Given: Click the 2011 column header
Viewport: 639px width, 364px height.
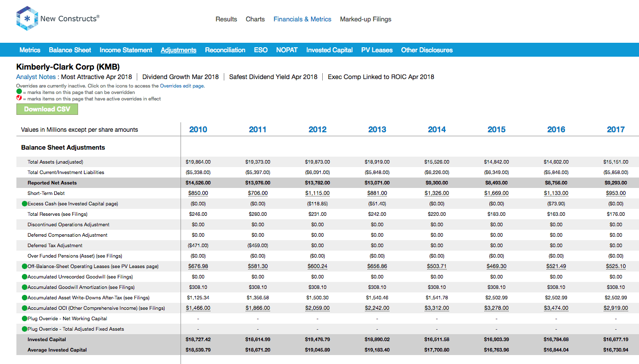Looking at the screenshot, I should coord(258,130).
